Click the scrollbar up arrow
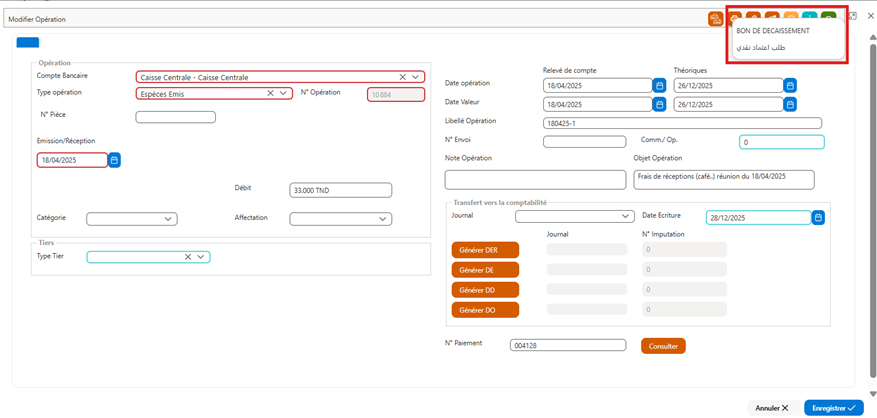This screenshot has height=418, width=877. [x=873, y=36]
